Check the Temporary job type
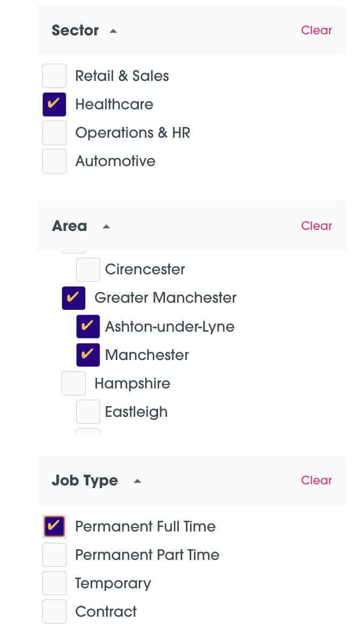360x644 pixels. point(54,583)
